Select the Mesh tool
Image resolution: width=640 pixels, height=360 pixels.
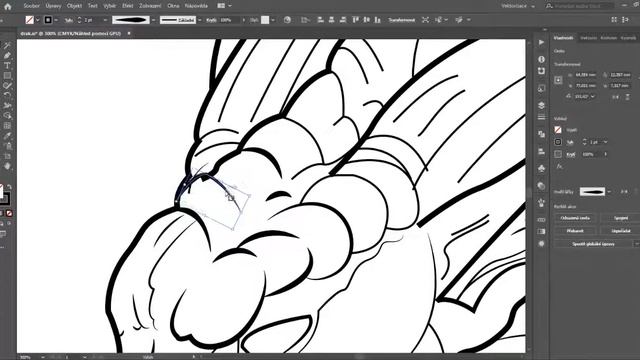[7, 126]
